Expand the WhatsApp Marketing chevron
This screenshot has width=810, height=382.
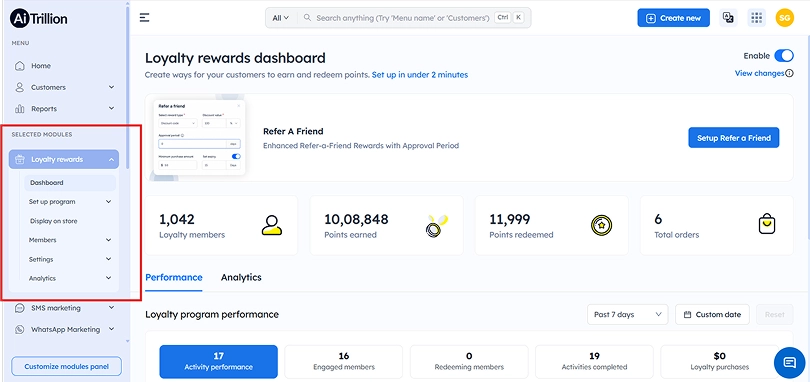[x=112, y=329]
